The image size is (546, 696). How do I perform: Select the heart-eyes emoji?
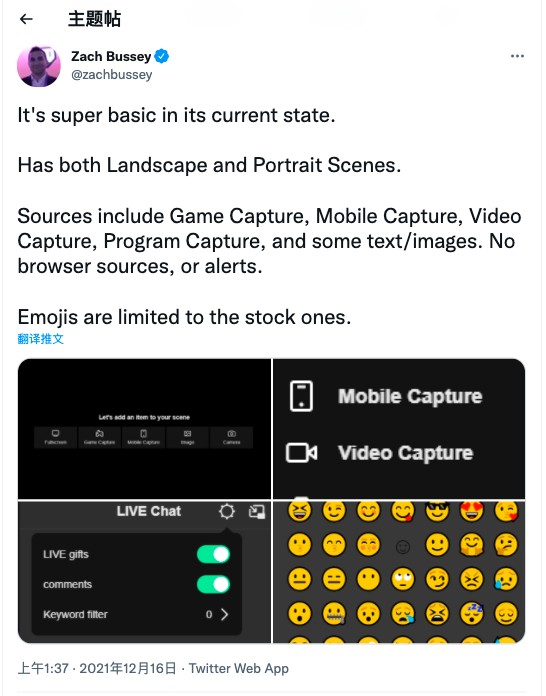click(x=471, y=511)
